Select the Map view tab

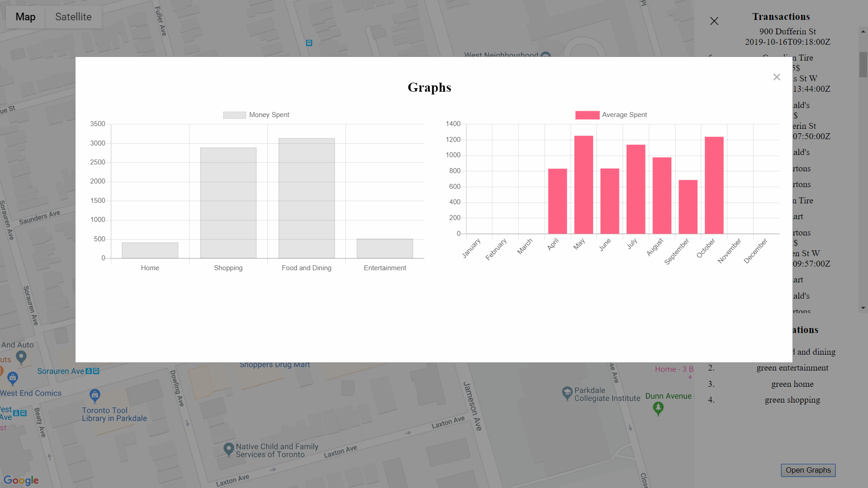click(x=25, y=17)
